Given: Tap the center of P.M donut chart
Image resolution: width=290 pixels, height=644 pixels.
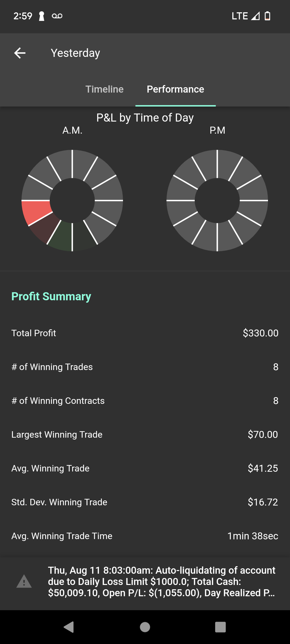Looking at the screenshot, I should (x=217, y=200).
